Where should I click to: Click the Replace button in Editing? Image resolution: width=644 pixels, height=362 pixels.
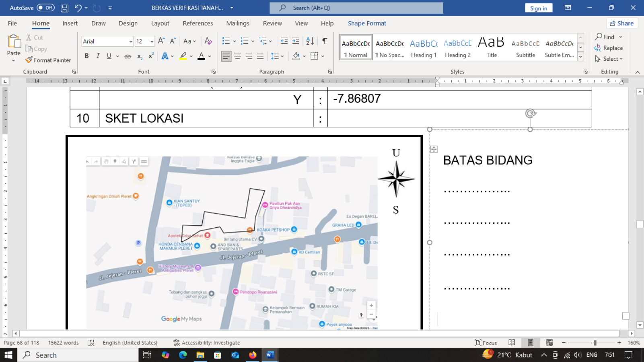609,48
